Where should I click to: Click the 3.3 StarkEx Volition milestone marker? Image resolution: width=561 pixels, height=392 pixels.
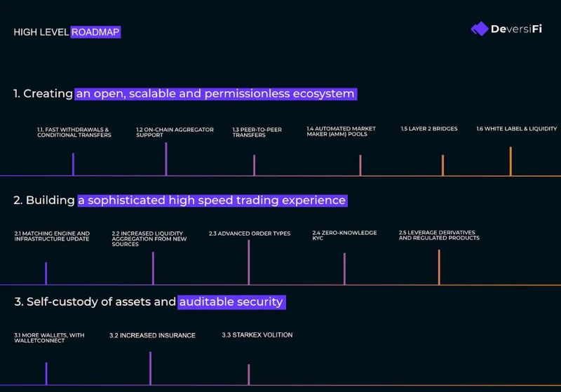pos(249,374)
